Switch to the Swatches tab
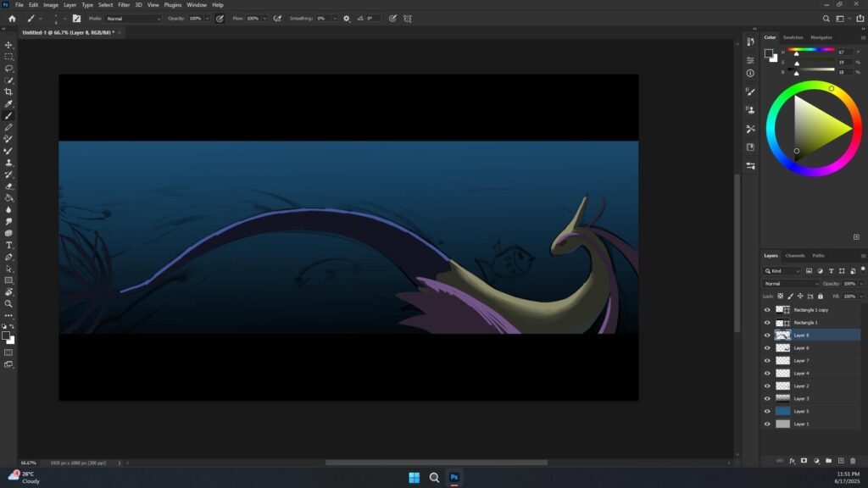868x488 pixels. coord(793,37)
